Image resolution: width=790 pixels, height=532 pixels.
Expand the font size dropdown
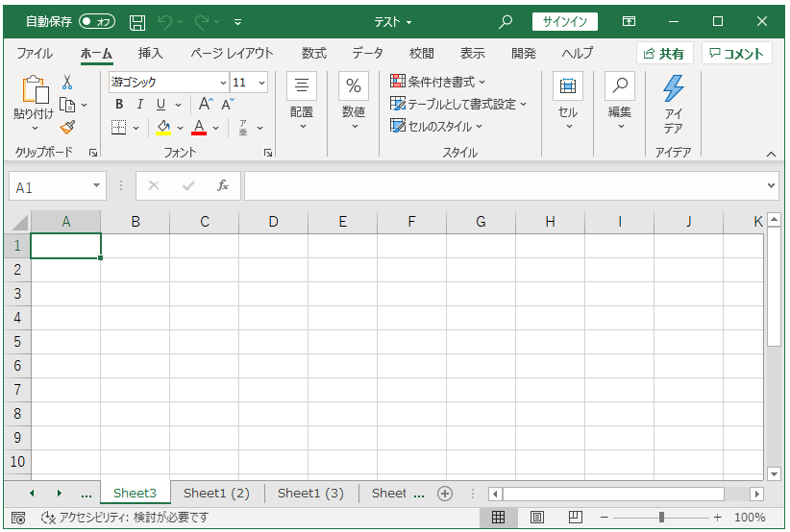(262, 83)
